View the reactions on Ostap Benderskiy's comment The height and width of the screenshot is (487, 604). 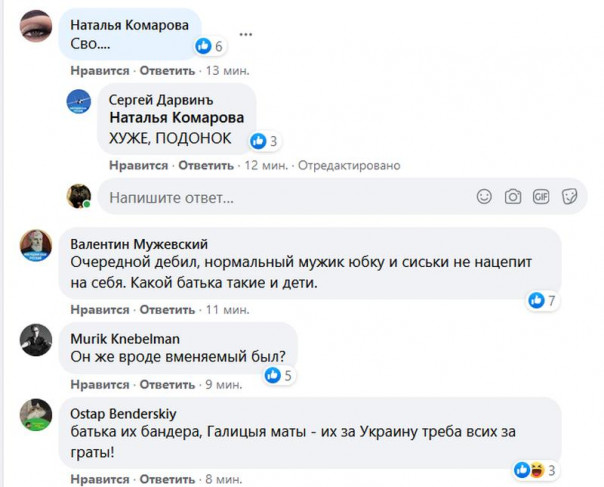pyautogui.click(x=535, y=470)
